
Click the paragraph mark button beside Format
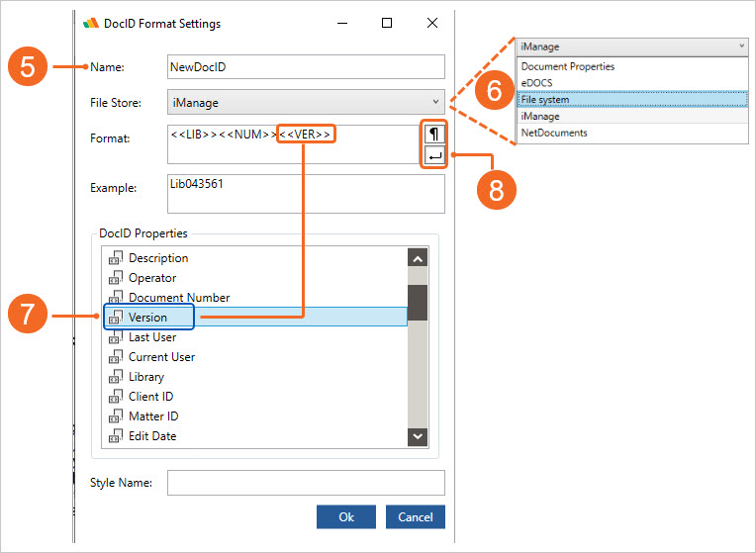coord(434,134)
